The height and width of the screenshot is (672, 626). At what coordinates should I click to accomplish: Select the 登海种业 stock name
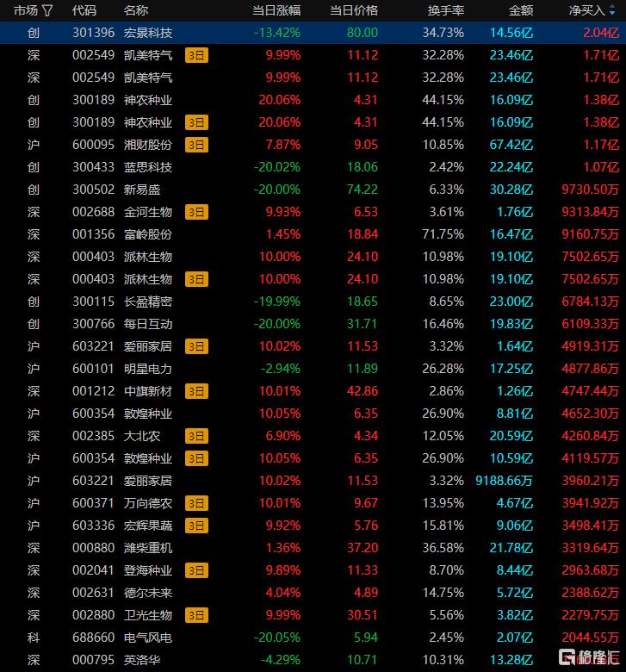click(148, 570)
